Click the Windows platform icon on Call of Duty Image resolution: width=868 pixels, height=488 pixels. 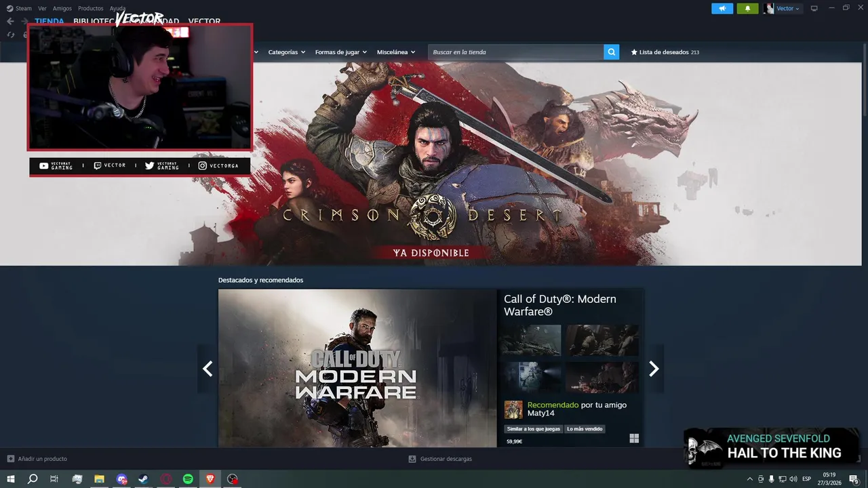pos(634,439)
